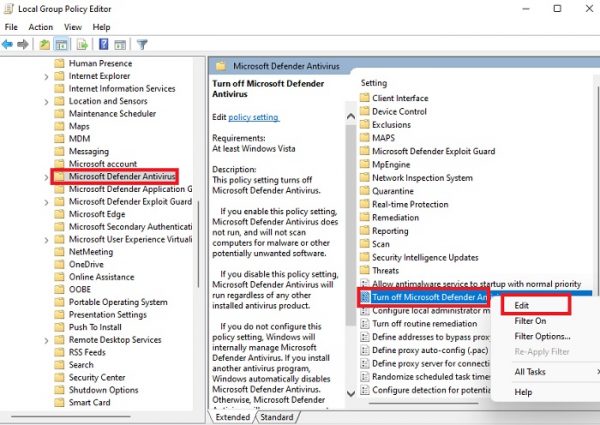Click the Reporting folder icon
This screenshot has width=600, height=425.
coord(365,231)
